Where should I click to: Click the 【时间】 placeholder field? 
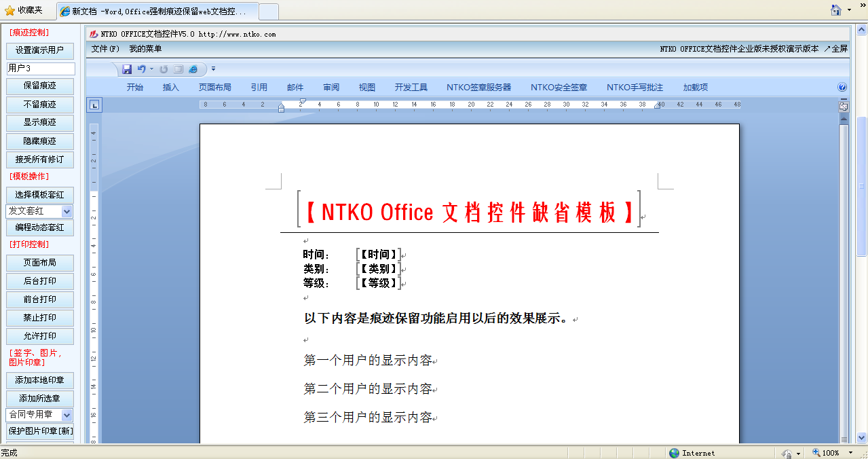379,255
